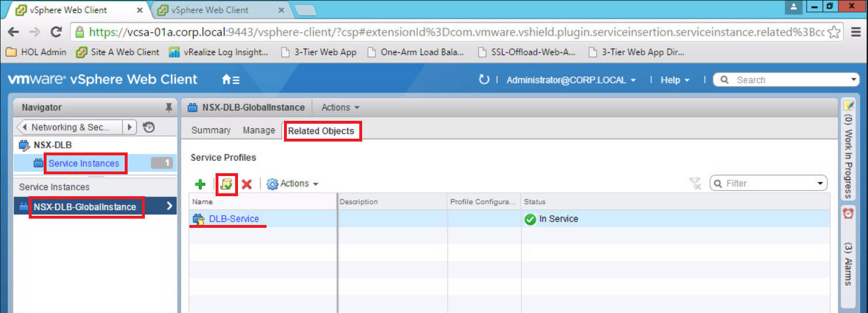Click the Alarms clock icon
The height and width of the screenshot is (313, 868).
[x=848, y=213]
